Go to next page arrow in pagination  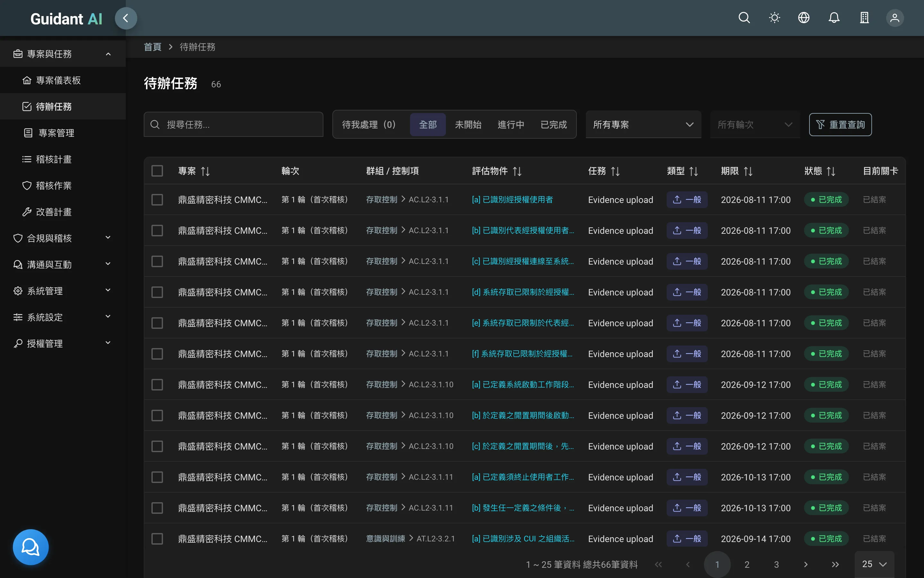coord(806,565)
